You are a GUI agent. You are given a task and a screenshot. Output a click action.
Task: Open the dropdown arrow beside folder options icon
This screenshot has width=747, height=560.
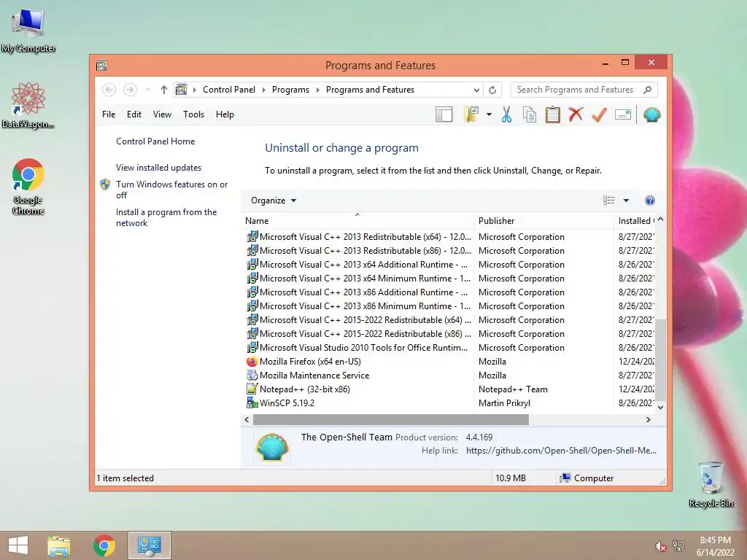489,114
